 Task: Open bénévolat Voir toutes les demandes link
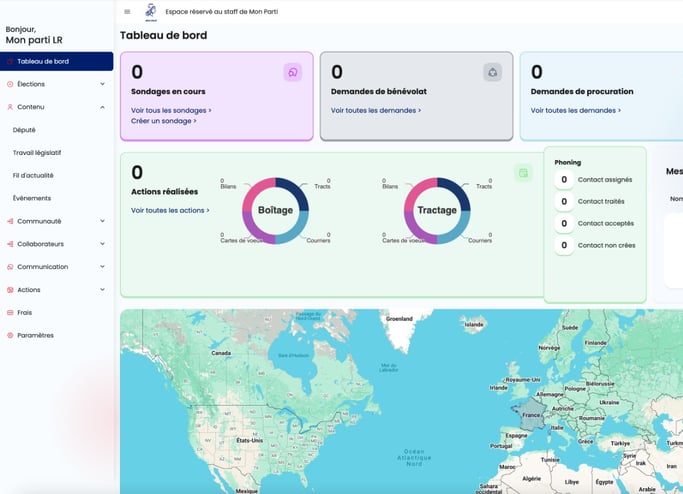(376, 111)
